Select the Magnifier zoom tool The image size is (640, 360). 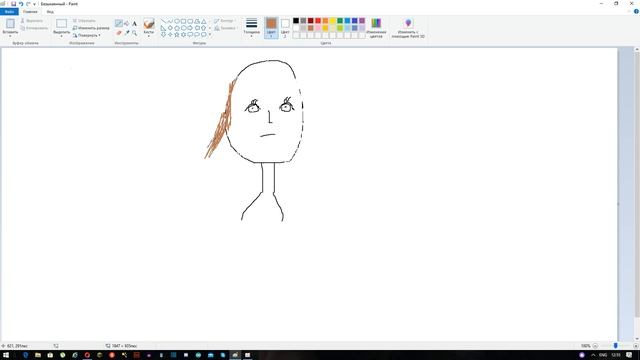point(134,33)
